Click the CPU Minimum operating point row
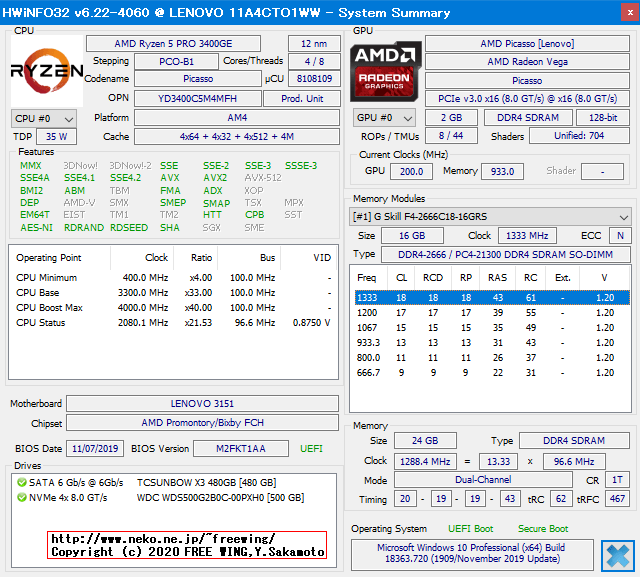Viewport: 640px width, 577px height. coord(173,277)
